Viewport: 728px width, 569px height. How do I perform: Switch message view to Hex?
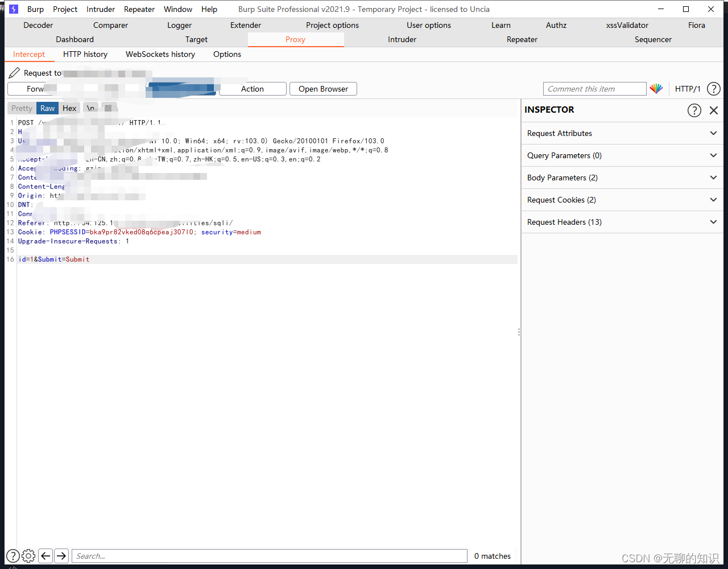[69, 108]
